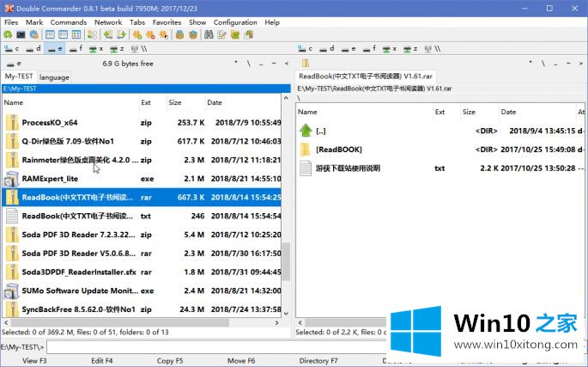Open the Network menu
The width and height of the screenshot is (588, 367).
(x=108, y=22)
